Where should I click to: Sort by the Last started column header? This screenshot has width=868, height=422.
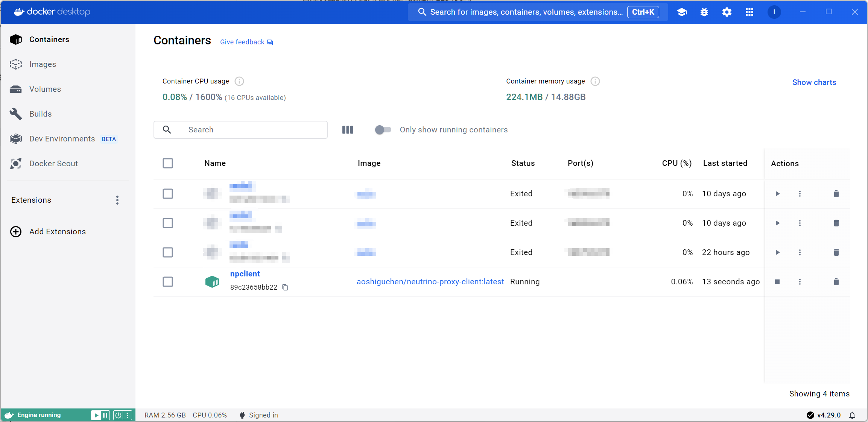click(725, 163)
